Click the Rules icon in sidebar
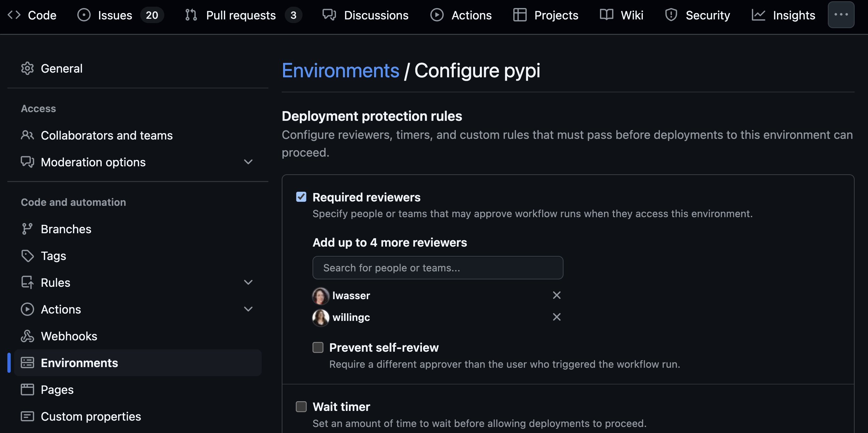Screen dimensions: 868x433 click(27, 282)
